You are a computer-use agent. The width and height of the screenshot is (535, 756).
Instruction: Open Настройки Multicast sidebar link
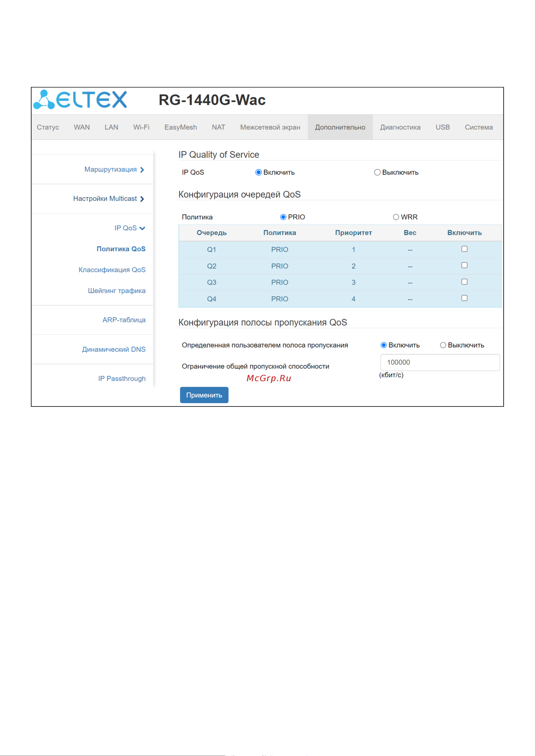point(105,199)
